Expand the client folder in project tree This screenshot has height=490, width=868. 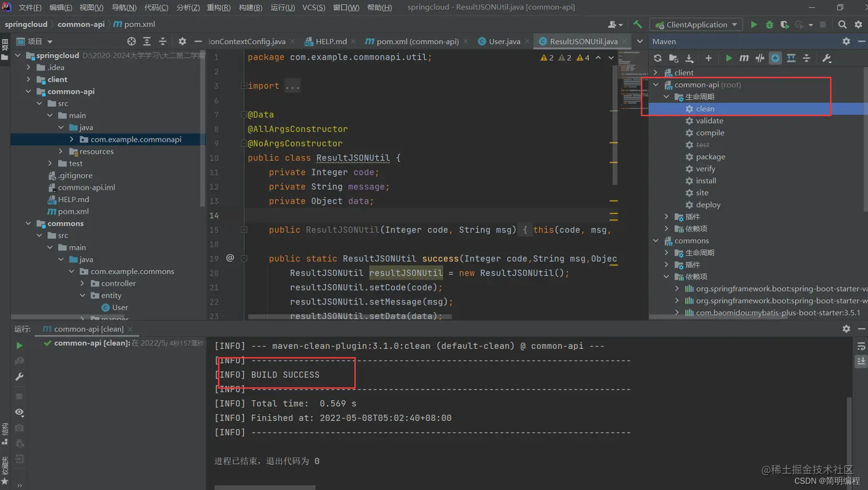click(29, 79)
